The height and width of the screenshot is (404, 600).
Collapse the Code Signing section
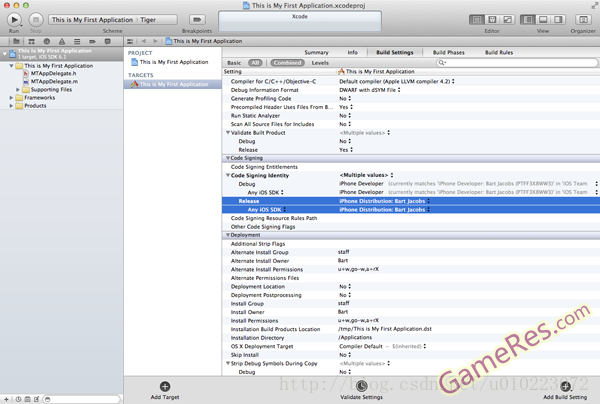pos(228,158)
